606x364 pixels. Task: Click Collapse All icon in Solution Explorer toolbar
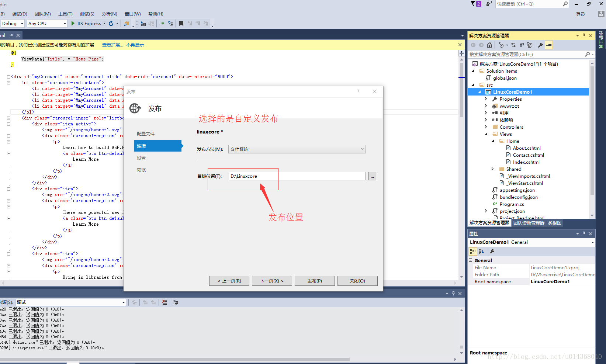coord(522,45)
